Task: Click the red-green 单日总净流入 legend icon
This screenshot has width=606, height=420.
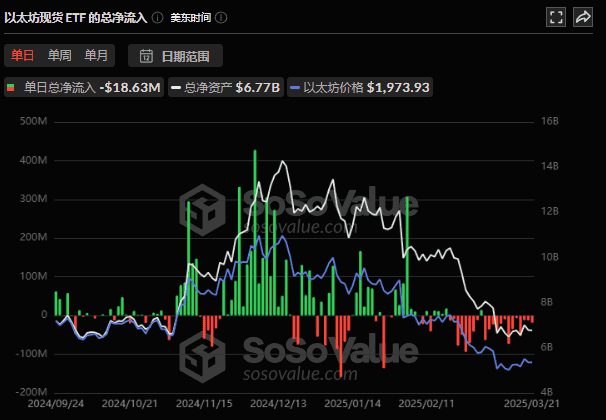Action: pos(12,88)
